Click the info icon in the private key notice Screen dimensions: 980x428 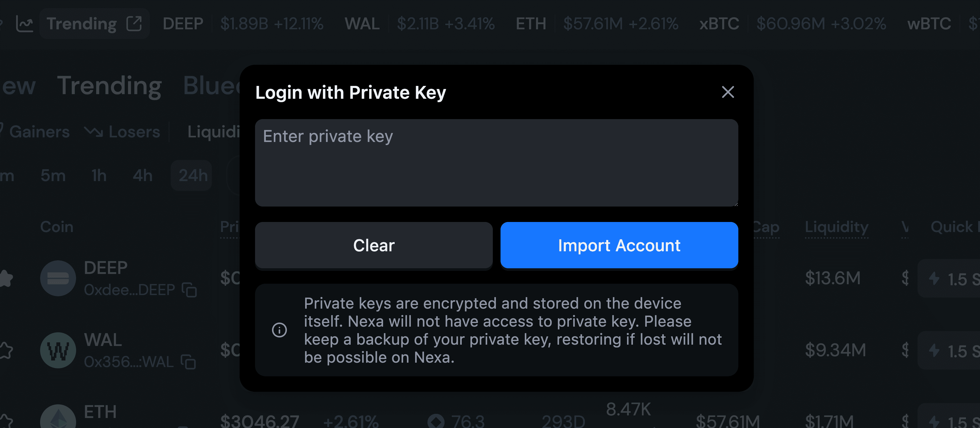pyautogui.click(x=280, y=330)
